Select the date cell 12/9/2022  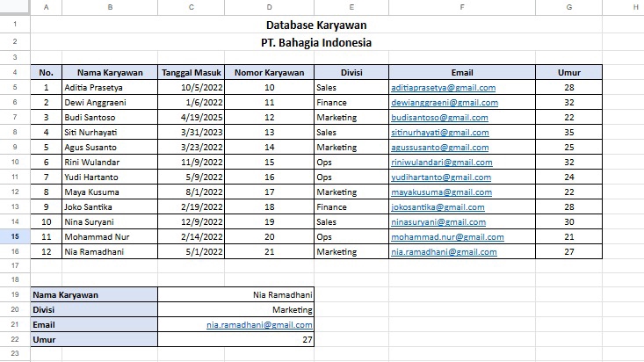192,222
